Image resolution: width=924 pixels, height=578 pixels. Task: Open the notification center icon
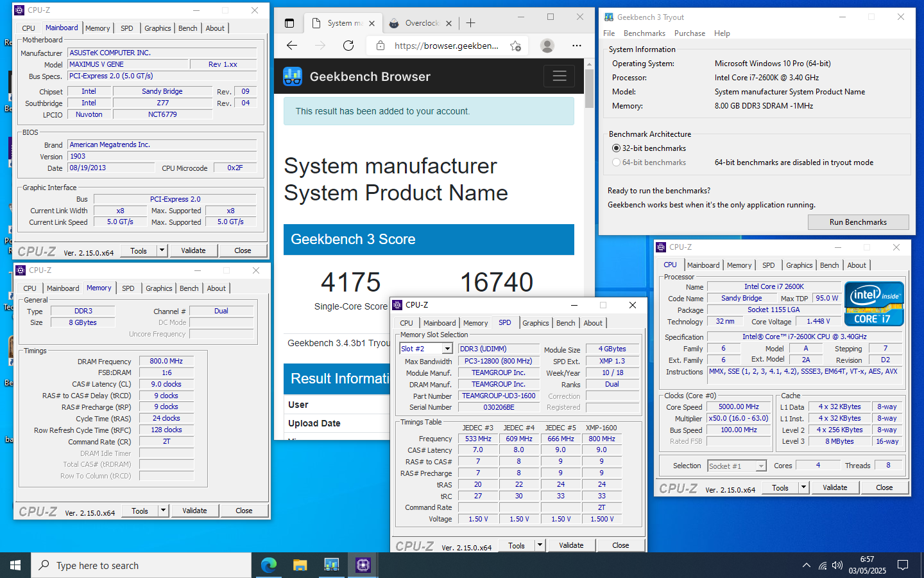click(x=903, y=565)
